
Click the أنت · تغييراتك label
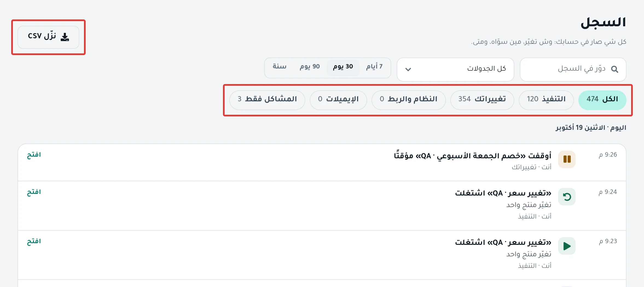click(532, 167)
